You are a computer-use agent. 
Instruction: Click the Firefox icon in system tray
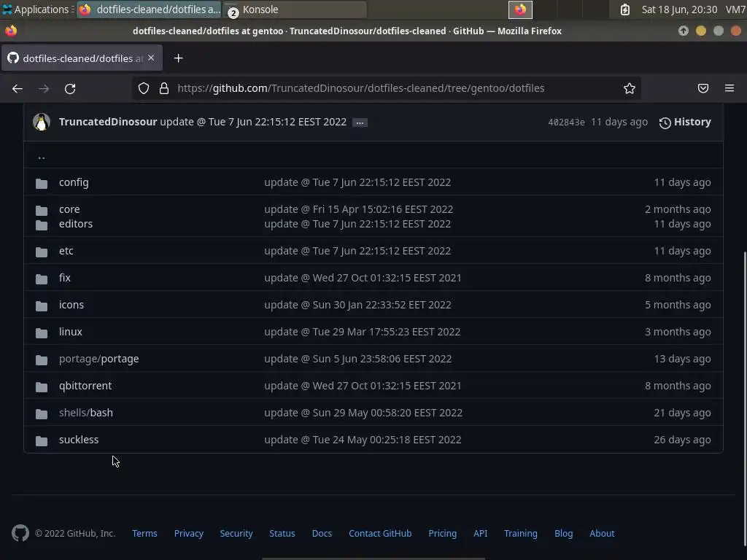tap(520, 9)
